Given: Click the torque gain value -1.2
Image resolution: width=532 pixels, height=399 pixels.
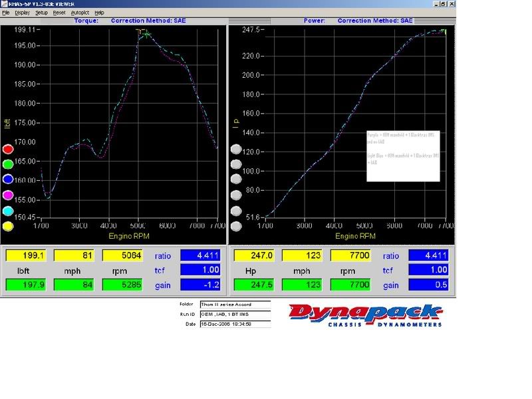Looking at the screenshot, I should (200, 285).
